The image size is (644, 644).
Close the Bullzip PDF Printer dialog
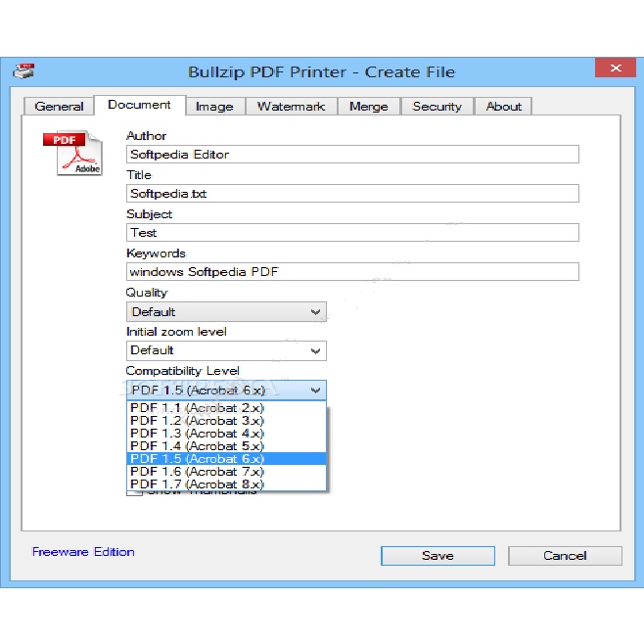point(616,68)
